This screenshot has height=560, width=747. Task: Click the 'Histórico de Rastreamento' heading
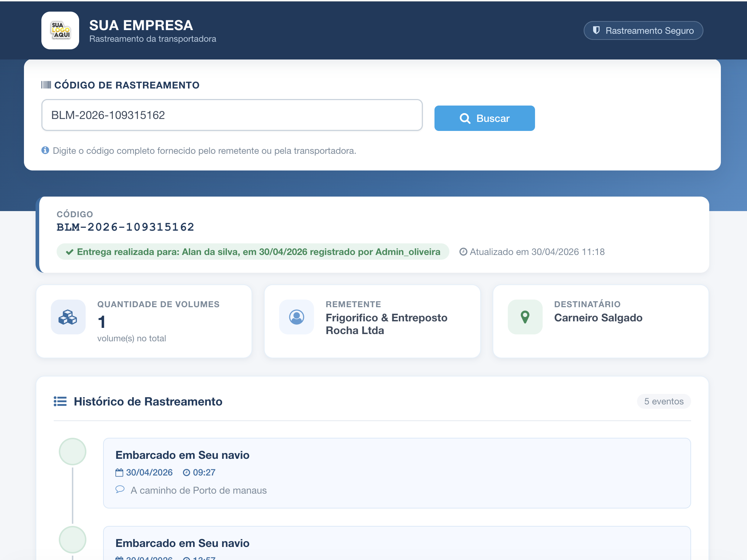pos(148,402)
